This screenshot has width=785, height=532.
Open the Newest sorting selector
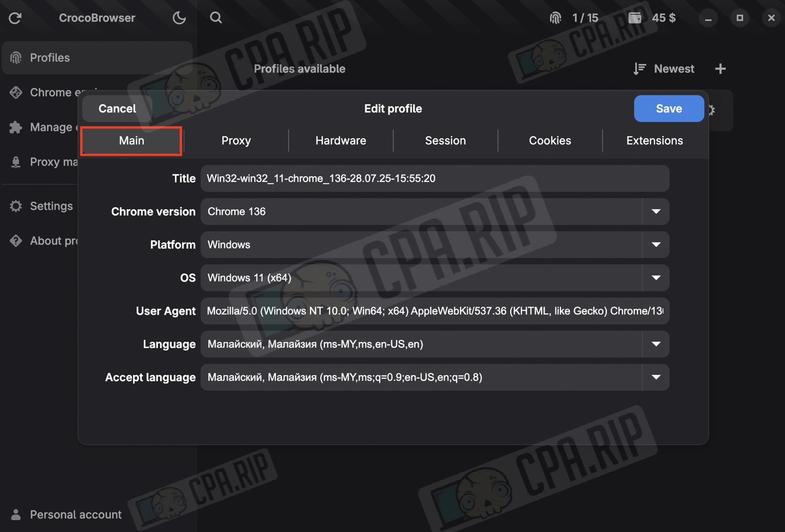(664, 69)
